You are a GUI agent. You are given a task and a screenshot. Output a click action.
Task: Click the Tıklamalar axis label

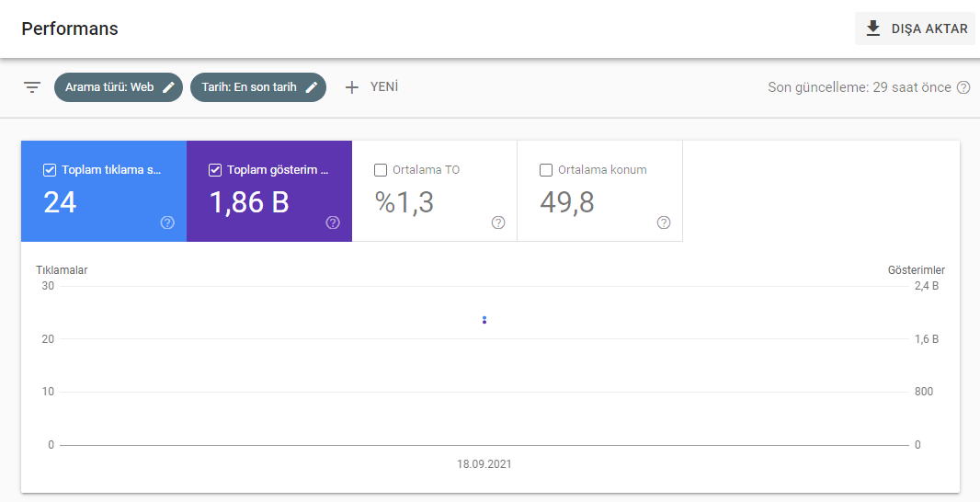(x=62, y=270)
